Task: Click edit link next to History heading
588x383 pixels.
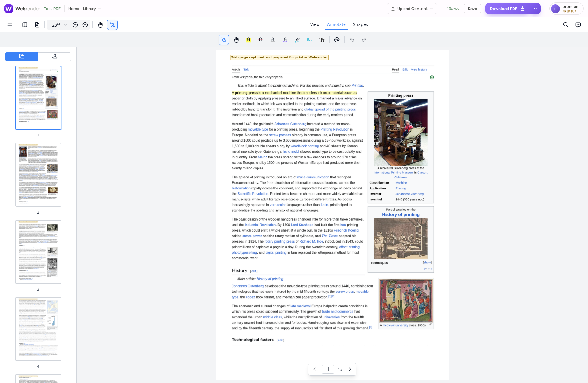Action: (x=254, y=271)
